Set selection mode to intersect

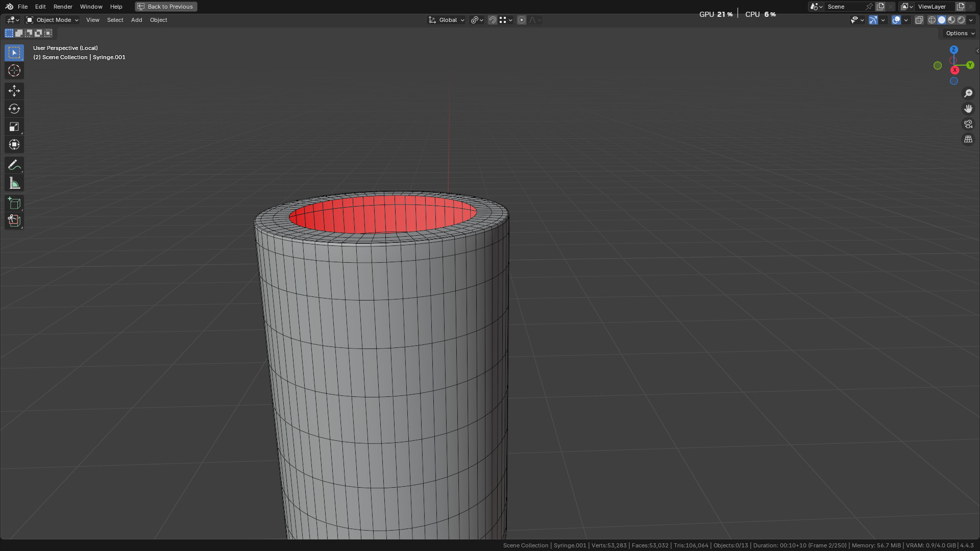click(48, 33)
